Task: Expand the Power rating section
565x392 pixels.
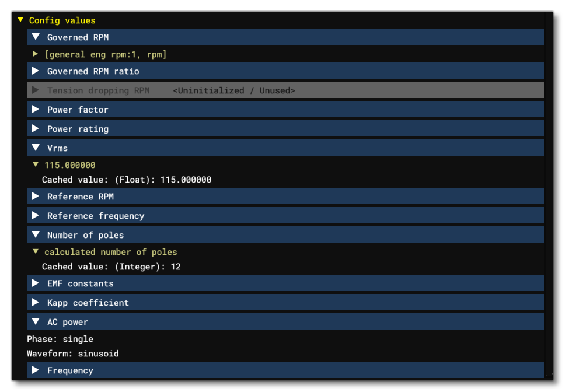Action: click(x=35, y=129)
